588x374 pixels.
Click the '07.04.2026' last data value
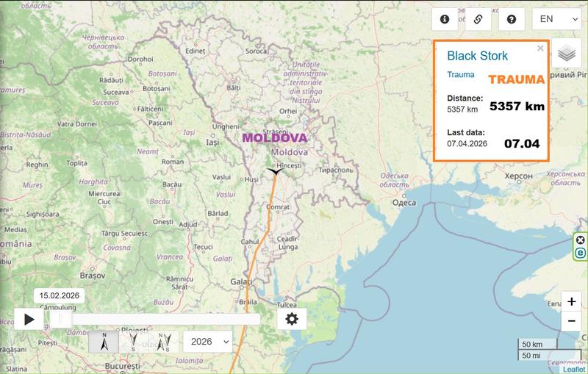click(467, 143)
